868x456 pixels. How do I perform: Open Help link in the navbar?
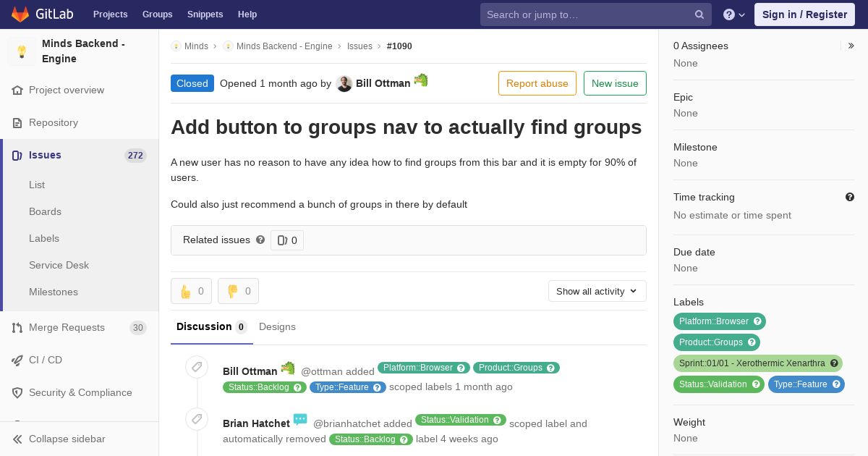click(x=247, y=14)
